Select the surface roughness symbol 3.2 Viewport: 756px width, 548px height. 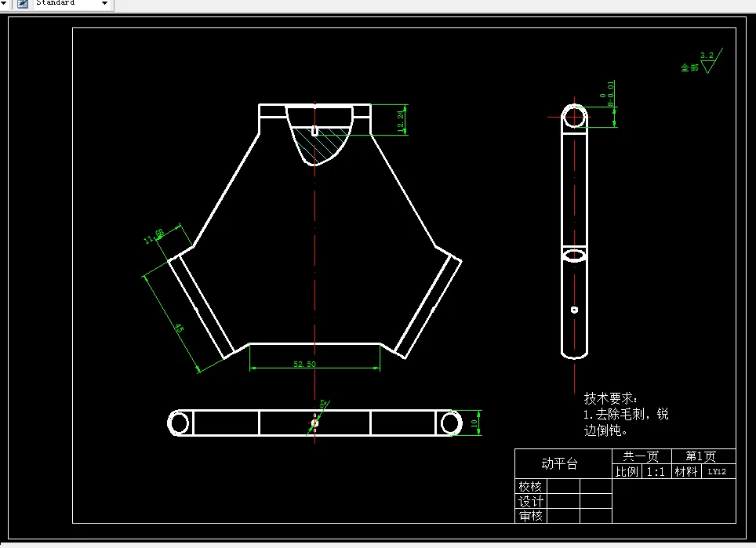click(x=705, y=57)
